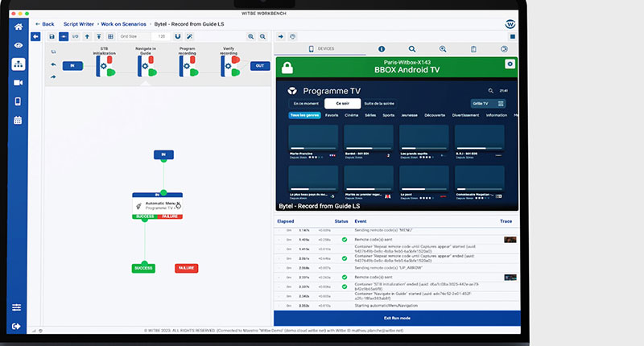Click the Elapsed column header

[286, 221]
